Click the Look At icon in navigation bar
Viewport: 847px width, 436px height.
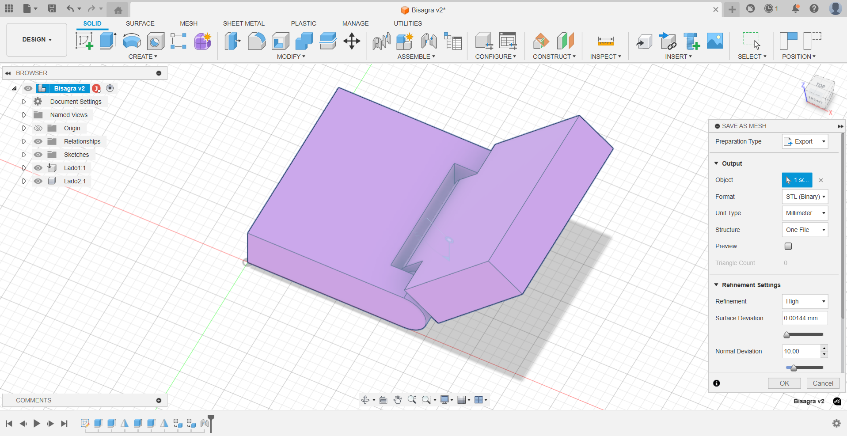[383, 400]
